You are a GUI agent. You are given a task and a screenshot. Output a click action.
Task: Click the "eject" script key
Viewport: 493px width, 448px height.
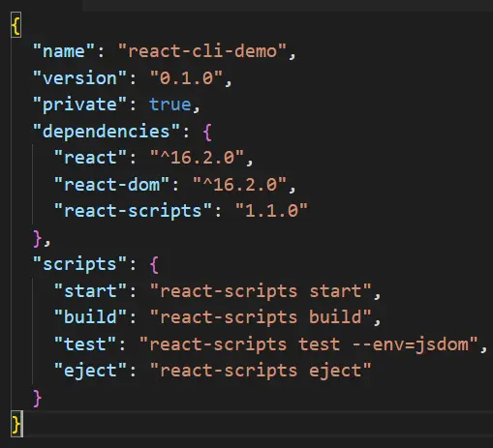(90, 371)
